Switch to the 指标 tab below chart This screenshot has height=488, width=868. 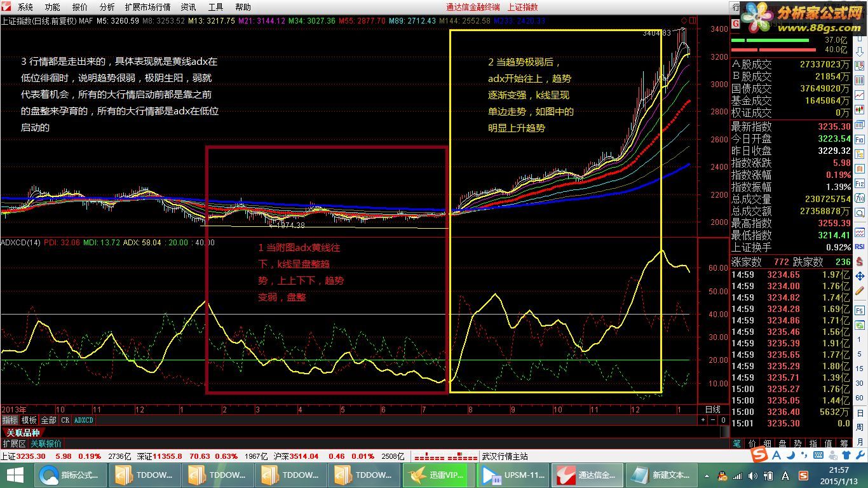click(10, 420)
